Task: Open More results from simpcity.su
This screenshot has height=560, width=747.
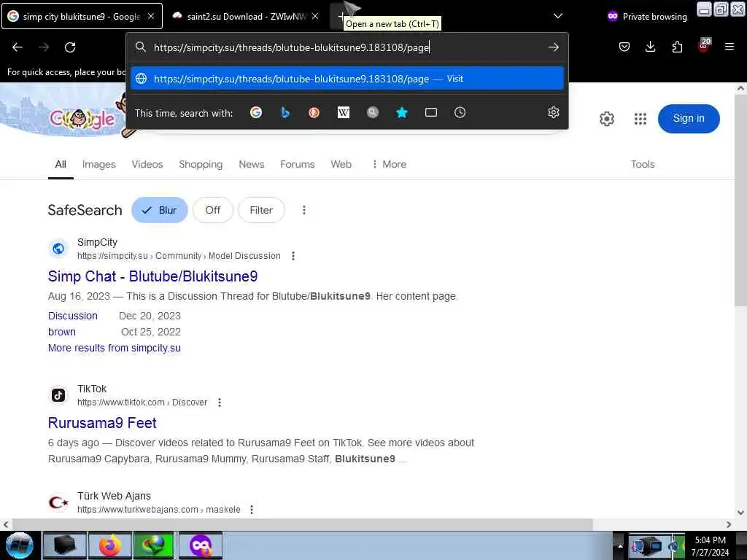Action: 115,348
